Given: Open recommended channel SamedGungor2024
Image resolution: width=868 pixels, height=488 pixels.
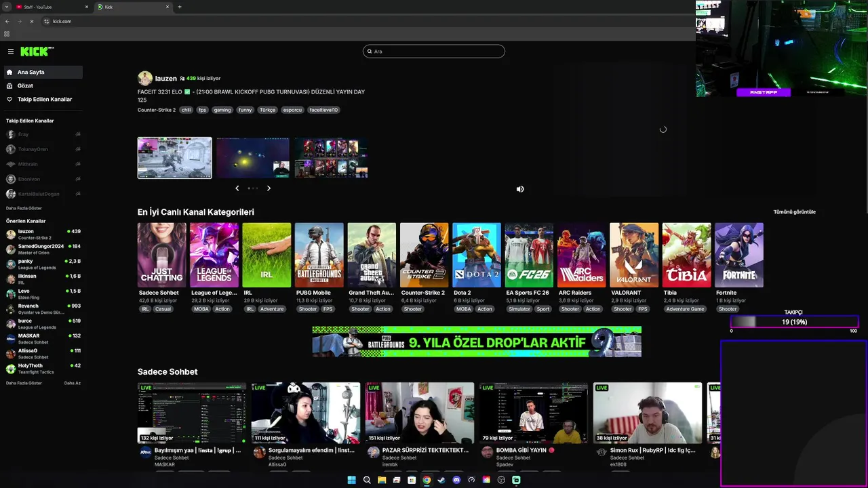Looking at the screenshot, I should pos(43,249).
